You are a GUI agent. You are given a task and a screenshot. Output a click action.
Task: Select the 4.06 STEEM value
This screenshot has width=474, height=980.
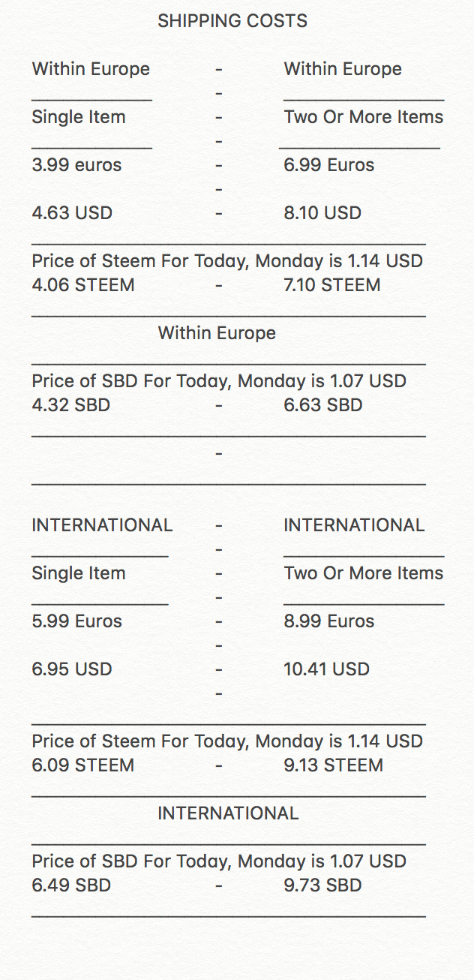coord(83,285)
